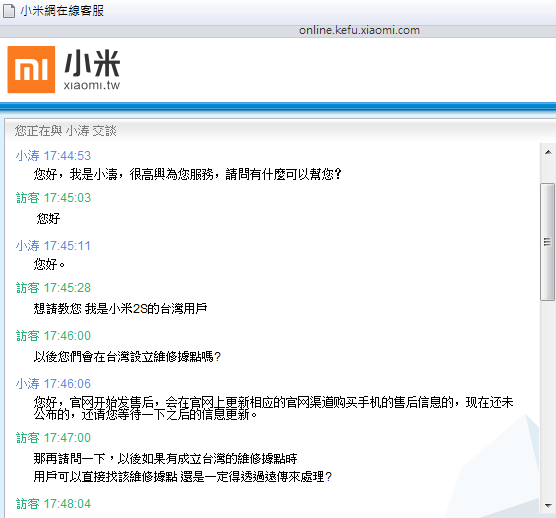Viewport: 556px width, 518px height.
Task: Click timestamp 小涛 17:46:06
Action: [53, 384]
